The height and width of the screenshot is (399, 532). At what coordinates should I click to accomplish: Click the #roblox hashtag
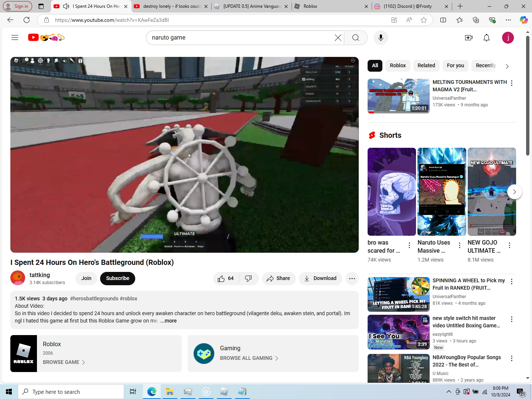pos(129,299)
